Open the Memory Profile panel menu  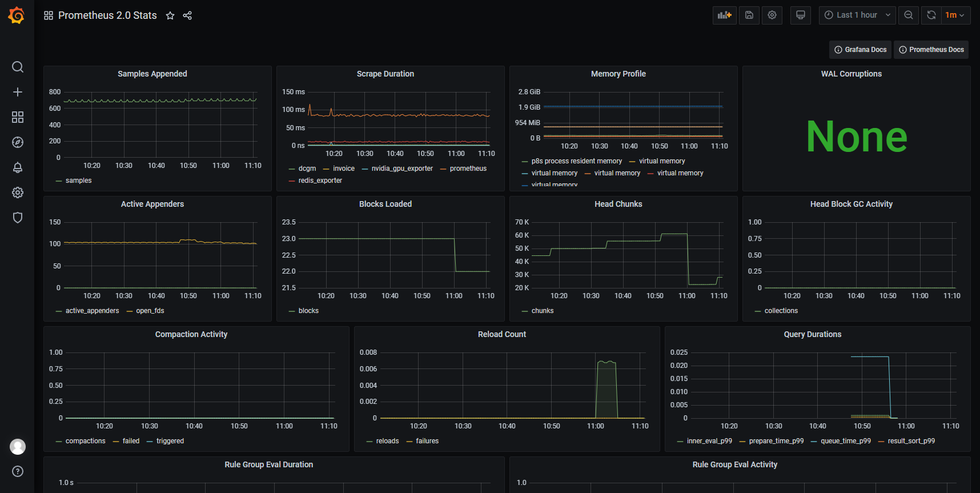[x=618, y=74]
